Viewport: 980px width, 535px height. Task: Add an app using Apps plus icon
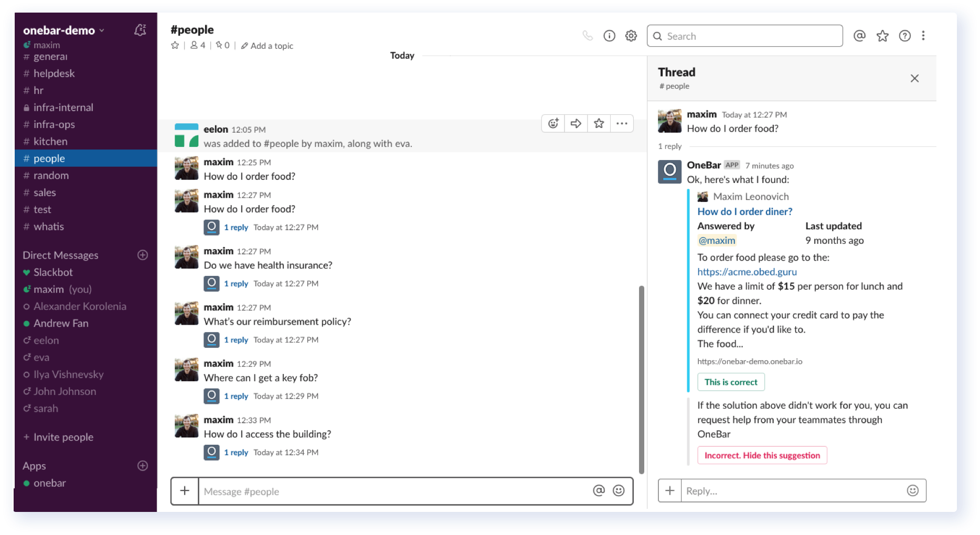143,466
